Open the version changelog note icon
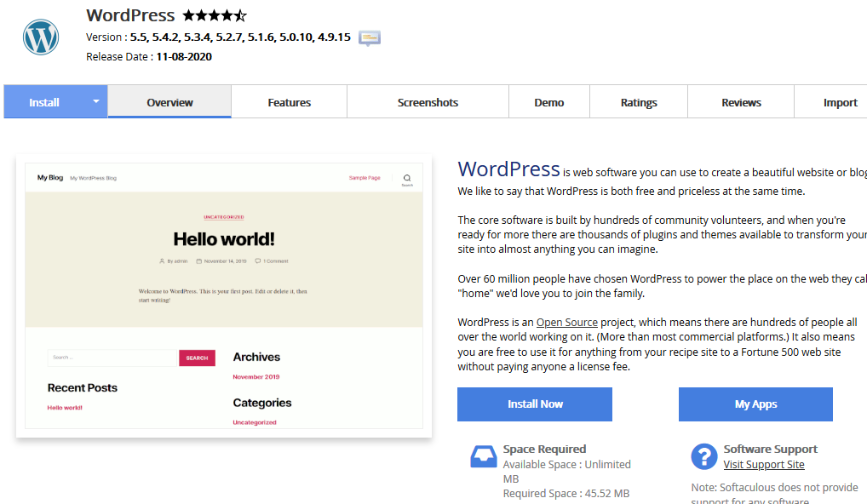 [370, 38]
